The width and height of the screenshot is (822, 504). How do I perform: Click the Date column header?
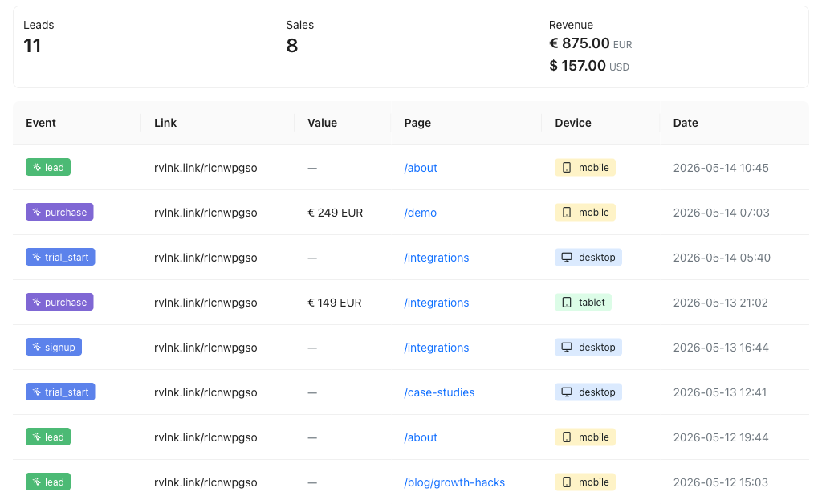(686, 123)
